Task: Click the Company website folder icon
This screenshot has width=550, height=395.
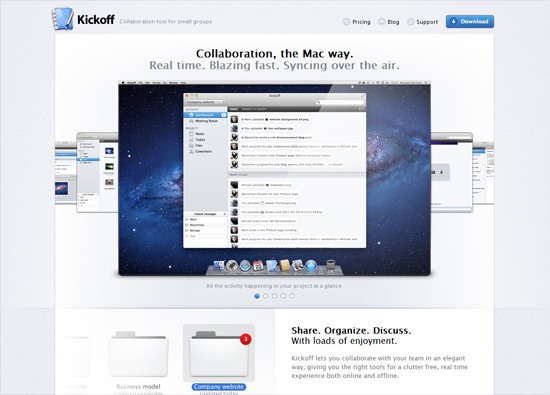Action: [219, 354]
